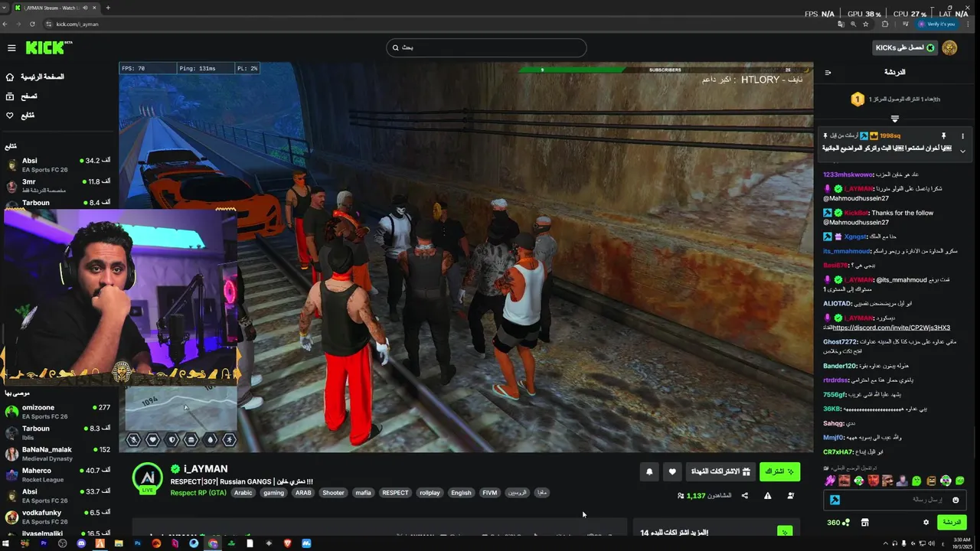
Task: Open the following heart sidebar icon
Action: (x=10, y=116)
